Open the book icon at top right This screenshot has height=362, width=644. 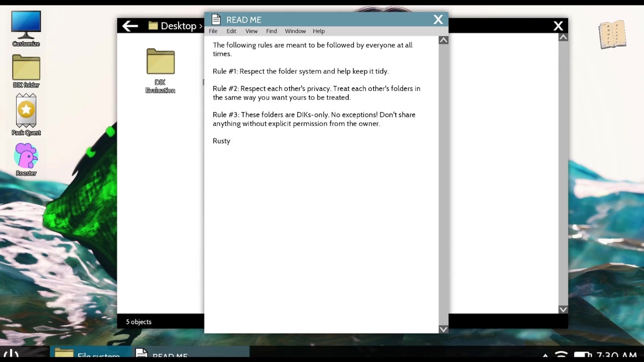point(612,35)
